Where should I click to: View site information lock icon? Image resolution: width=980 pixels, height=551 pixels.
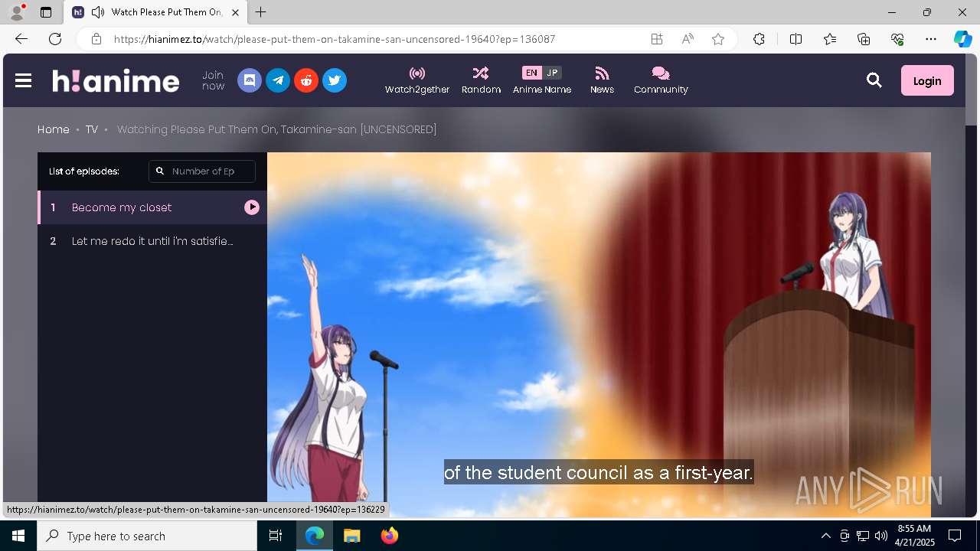point(96,39)
